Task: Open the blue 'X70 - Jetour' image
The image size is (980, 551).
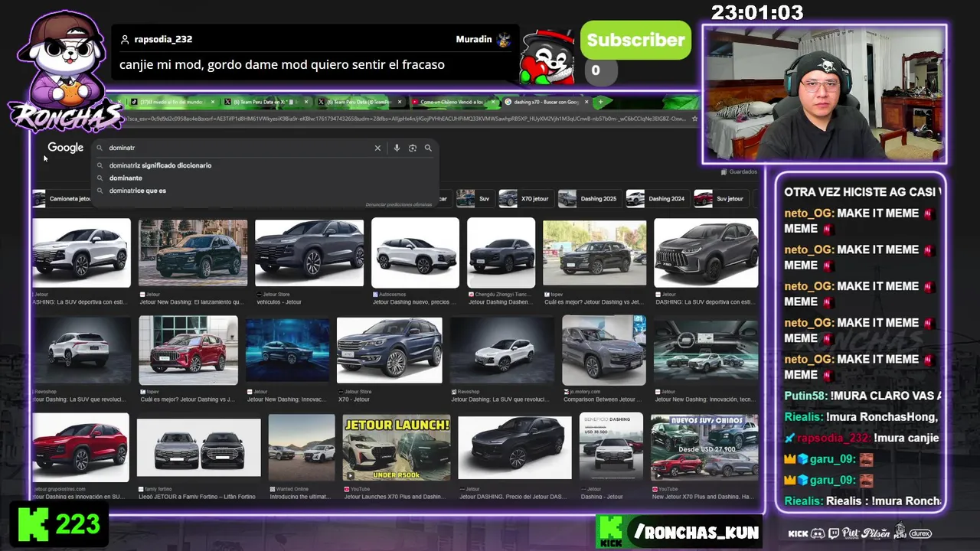Action: (x=389, y=350)
